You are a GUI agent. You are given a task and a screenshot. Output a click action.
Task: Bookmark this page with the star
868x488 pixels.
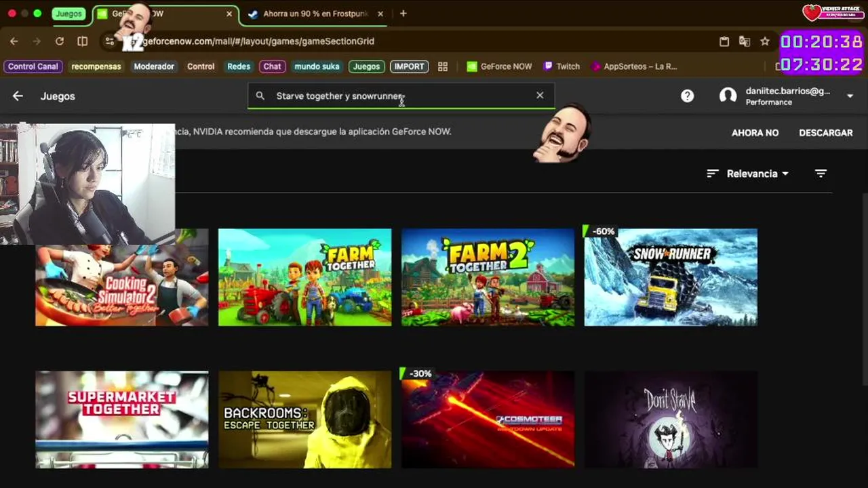[765, 41]
